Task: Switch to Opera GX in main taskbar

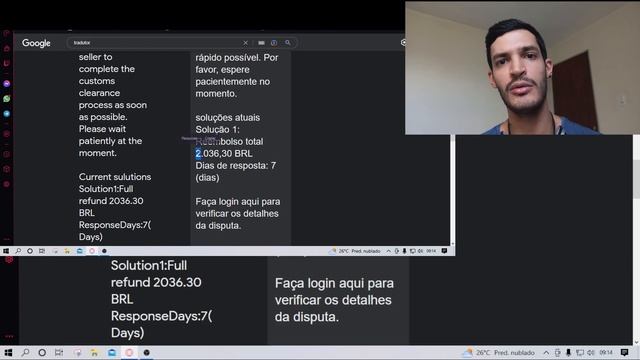Action: 129,353
